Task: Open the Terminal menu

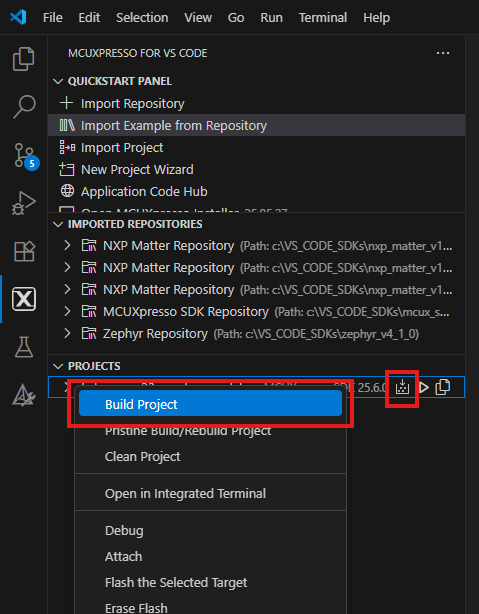Action: (323, 18)
